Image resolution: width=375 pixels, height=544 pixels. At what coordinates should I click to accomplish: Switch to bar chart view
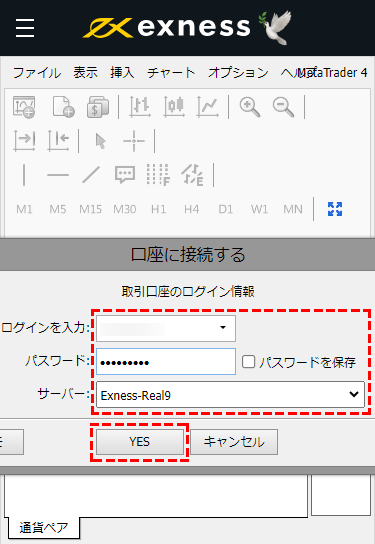[x=140, y=107]
